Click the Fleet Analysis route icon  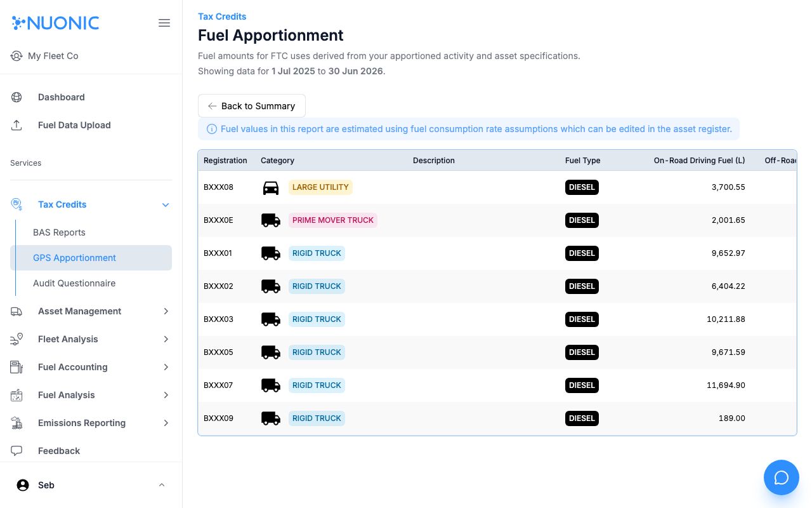click(x=16, y=339)
